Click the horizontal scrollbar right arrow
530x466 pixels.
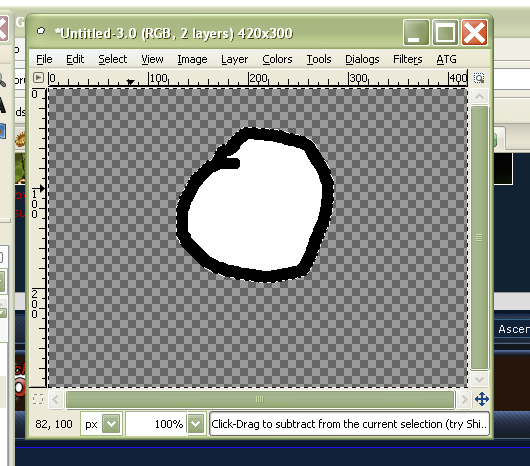pos(464,399)
